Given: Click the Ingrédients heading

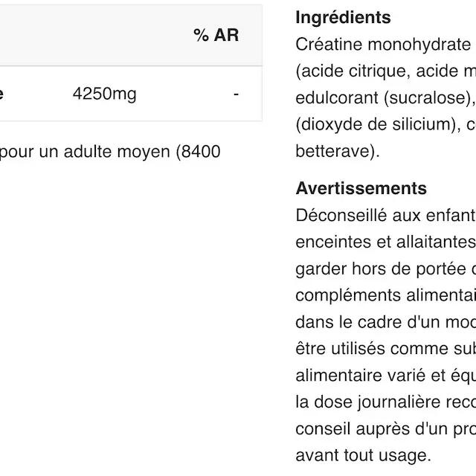Looking at the screenshot, I should pos(343,17).
